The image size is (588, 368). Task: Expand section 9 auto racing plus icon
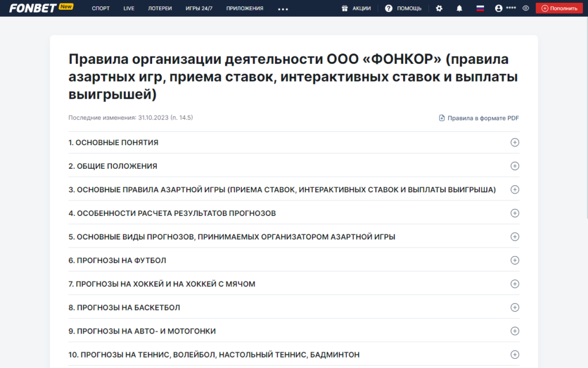(514, 331)
